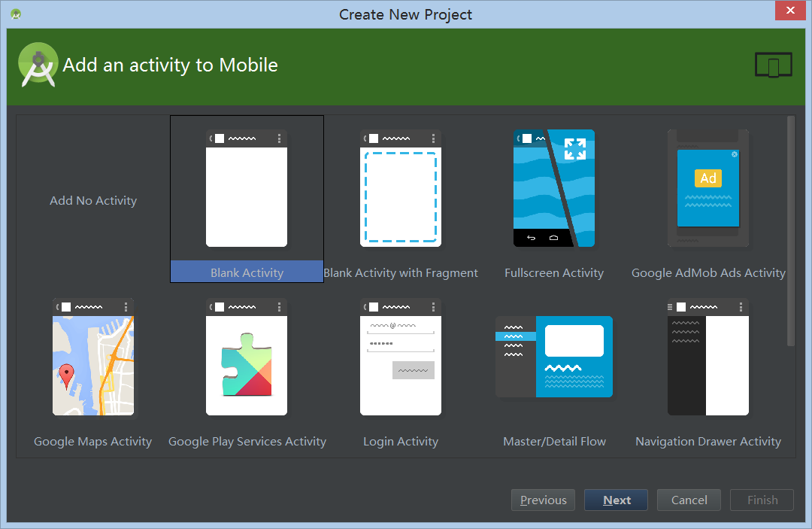Click the Fullscreen Activity label

(x=554, y=272)
